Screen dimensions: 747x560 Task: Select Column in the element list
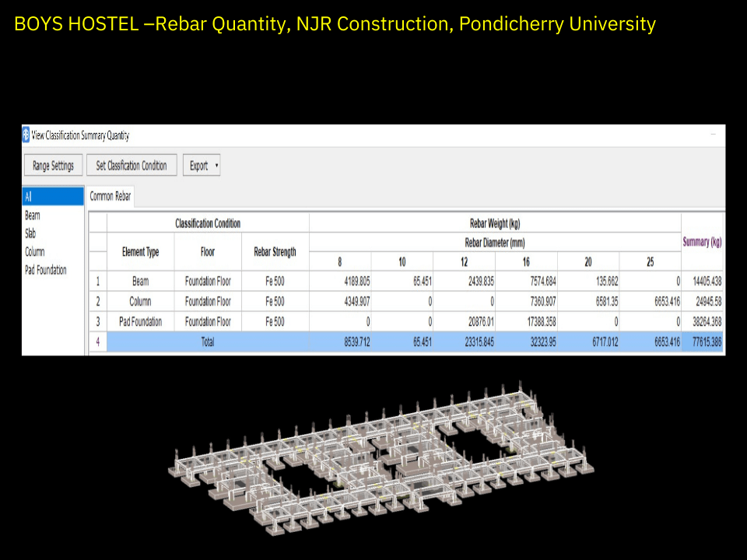tap(35, 251)
